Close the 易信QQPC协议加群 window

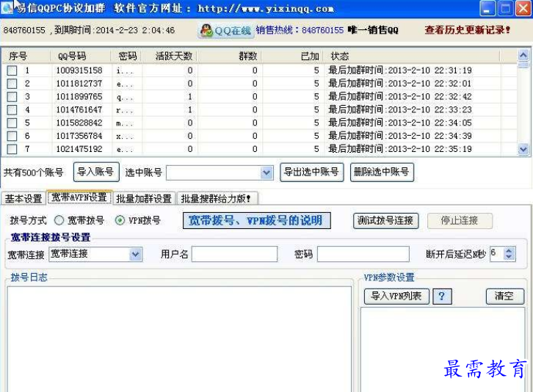523,9
